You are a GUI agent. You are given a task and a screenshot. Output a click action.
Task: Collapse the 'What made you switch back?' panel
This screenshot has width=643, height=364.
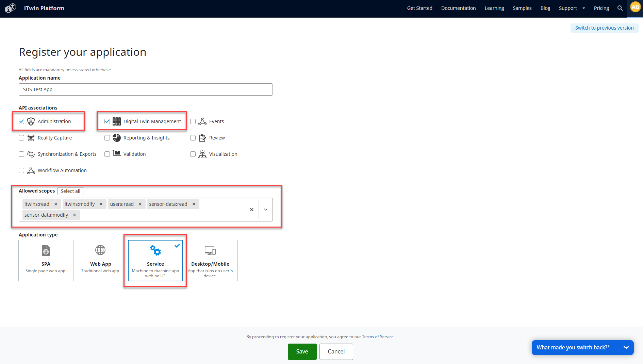626,347
